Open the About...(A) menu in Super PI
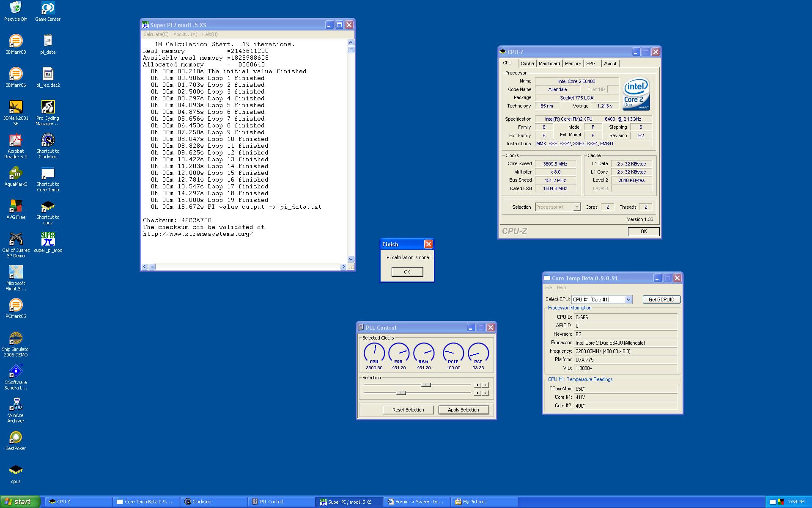Viewport: 812px width, 508px height. (x=185, y=34)
